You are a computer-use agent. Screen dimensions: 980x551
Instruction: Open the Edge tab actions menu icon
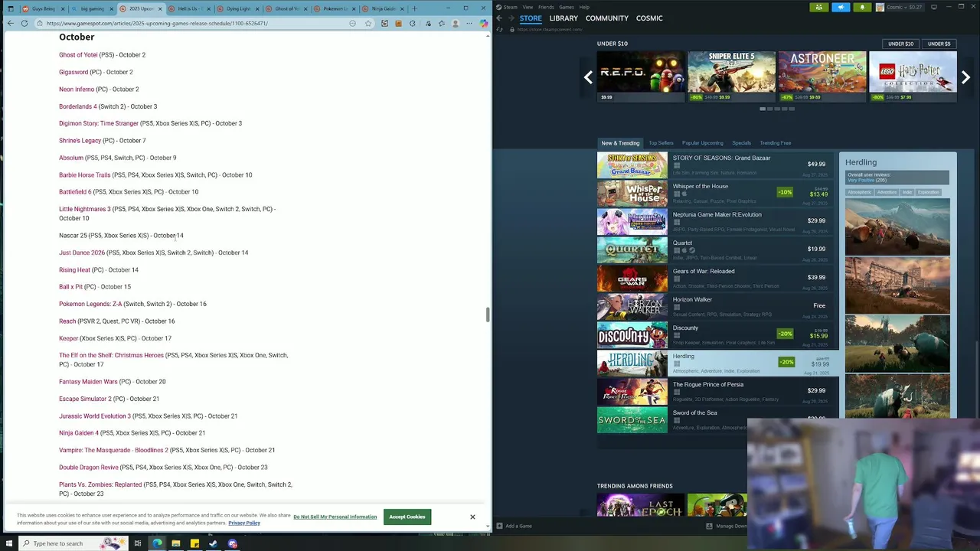click(10, 8)
